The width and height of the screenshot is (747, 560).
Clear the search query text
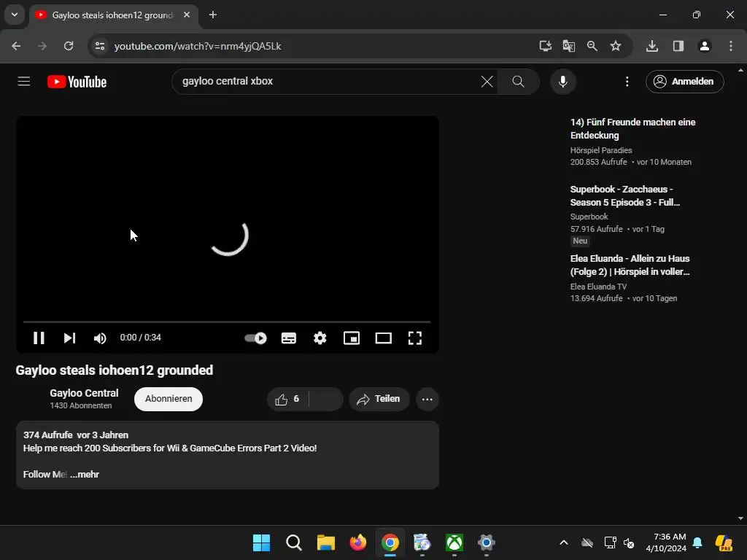tap(487, 82)
